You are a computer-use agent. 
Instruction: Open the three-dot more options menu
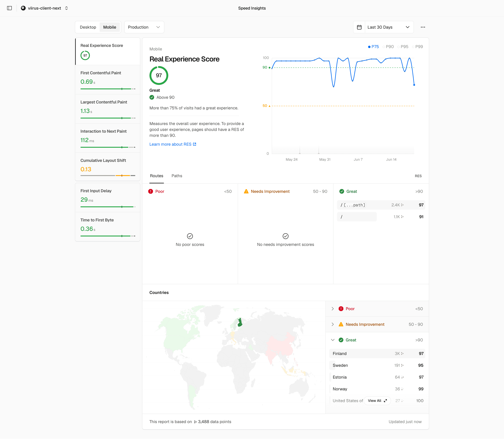pos(423,27)
